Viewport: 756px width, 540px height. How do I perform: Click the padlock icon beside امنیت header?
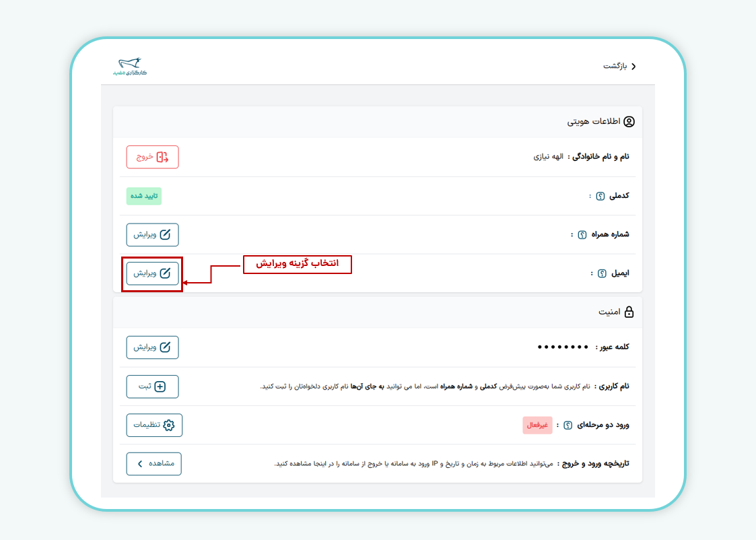click(x=630, y=311)
